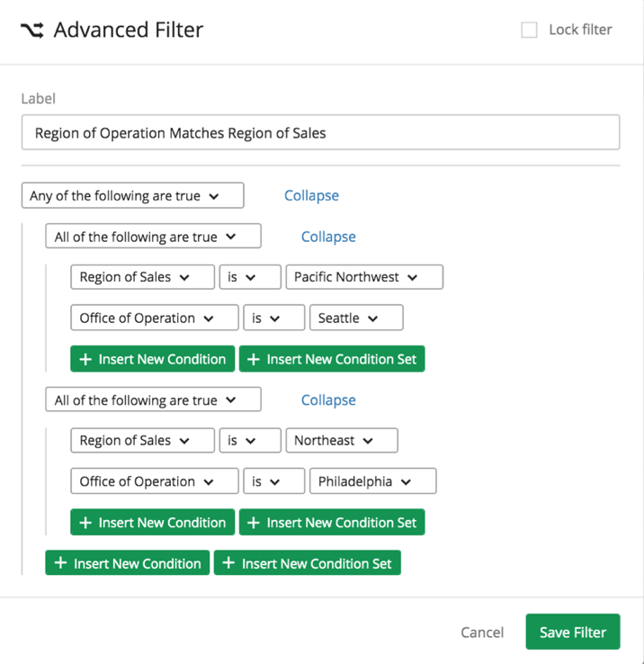Screen dimensions: 644x664
Task: Click bottom outer Insert New Condition Set
Action: tap(308, 563)
